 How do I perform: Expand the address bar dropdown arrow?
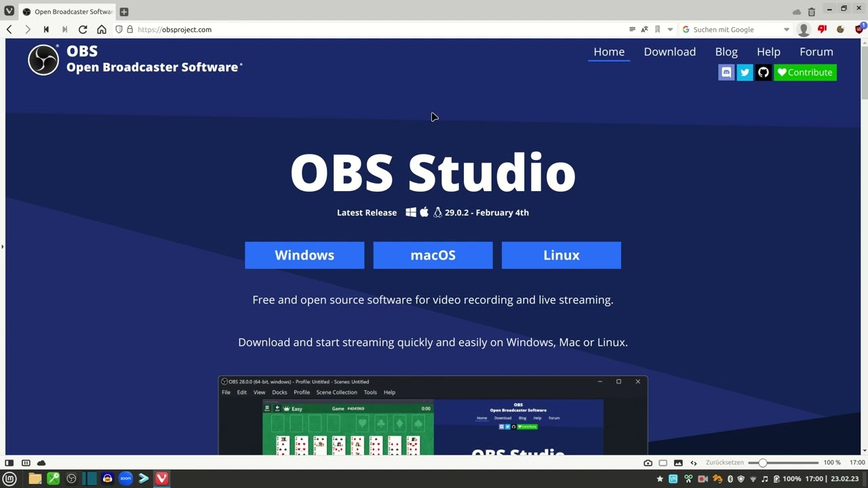click(x=670, y=29)
